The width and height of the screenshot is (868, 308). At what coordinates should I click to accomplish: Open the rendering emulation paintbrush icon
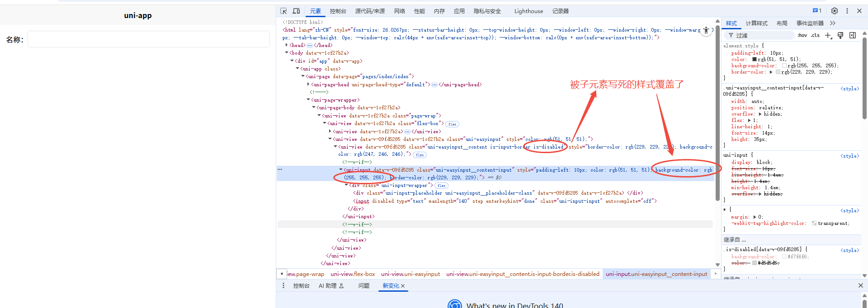pos(840,35)
